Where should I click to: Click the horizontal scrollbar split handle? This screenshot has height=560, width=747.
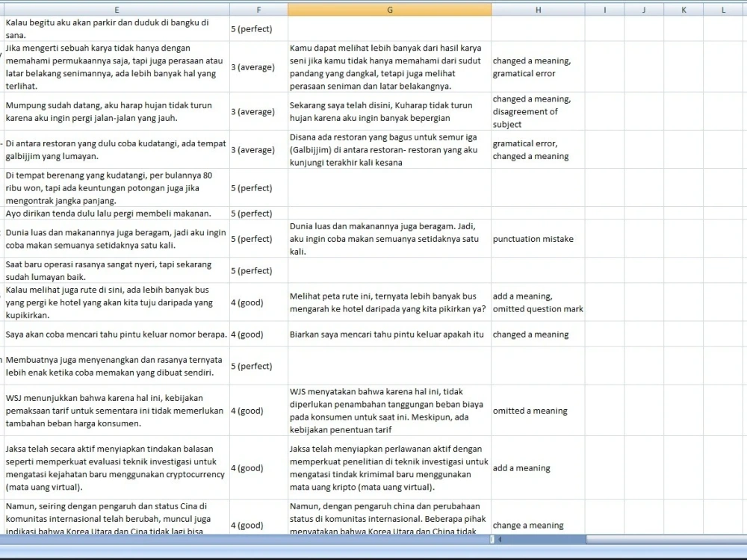pos(492,540)
